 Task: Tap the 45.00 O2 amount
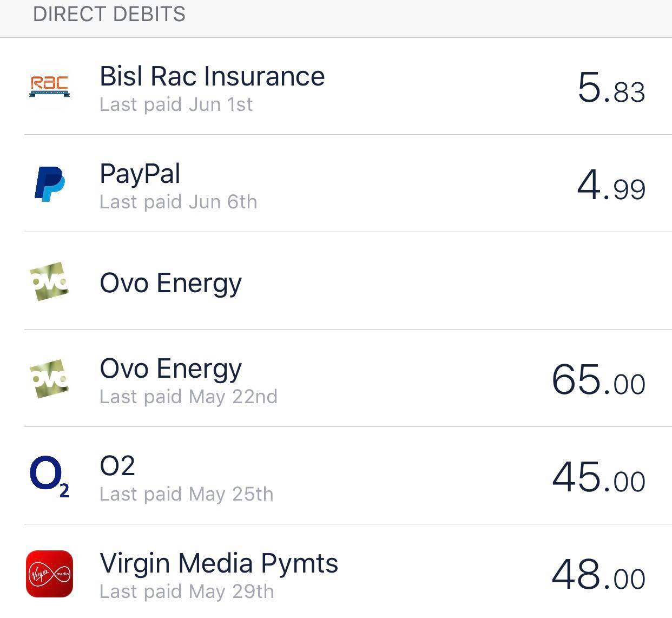click(598, 477)
